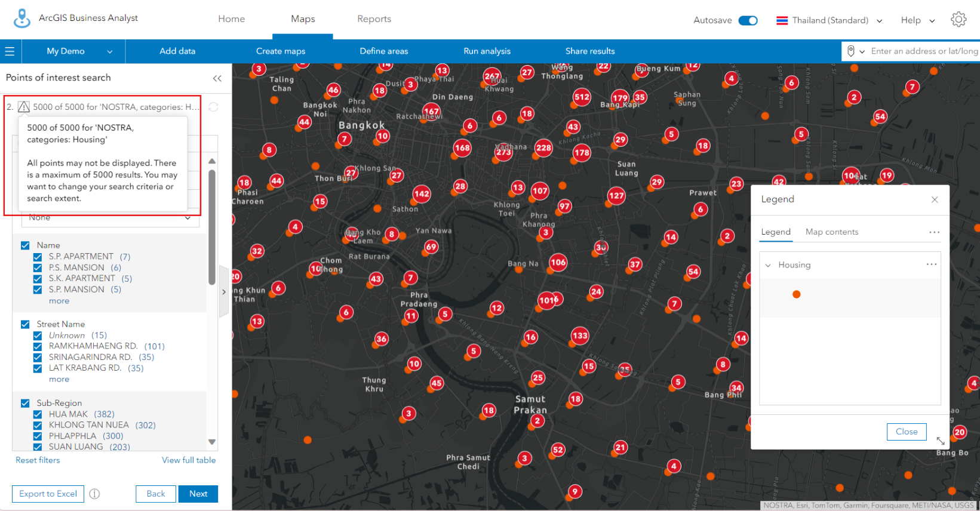Click the cluster marker labeled 178
This screenshot has width=980, height=511.
coord(582,153)
